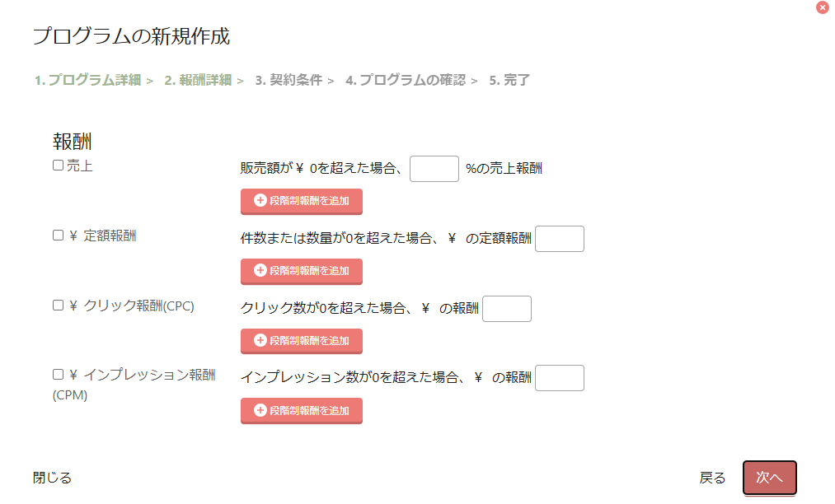Screen dimensions: 835x504
Task: Click plus icon under インプレッション報酬 row
Action: pos(260,410)
